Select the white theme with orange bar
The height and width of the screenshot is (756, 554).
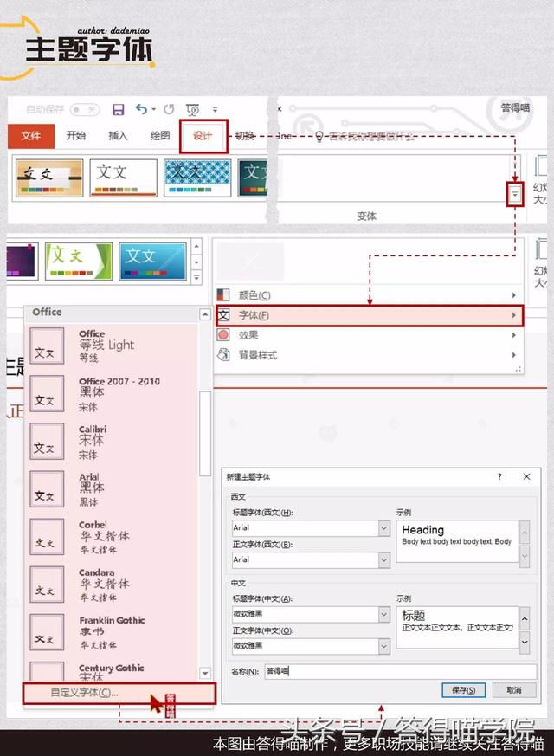[x=123, y=178]
